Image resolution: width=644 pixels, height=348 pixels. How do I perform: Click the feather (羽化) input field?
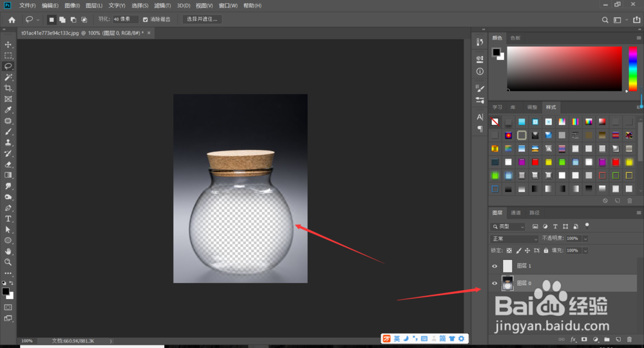pos(126,19)
